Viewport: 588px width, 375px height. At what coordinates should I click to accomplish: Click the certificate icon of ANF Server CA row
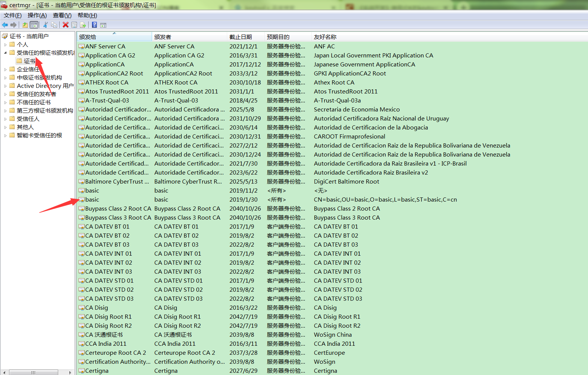81,47
